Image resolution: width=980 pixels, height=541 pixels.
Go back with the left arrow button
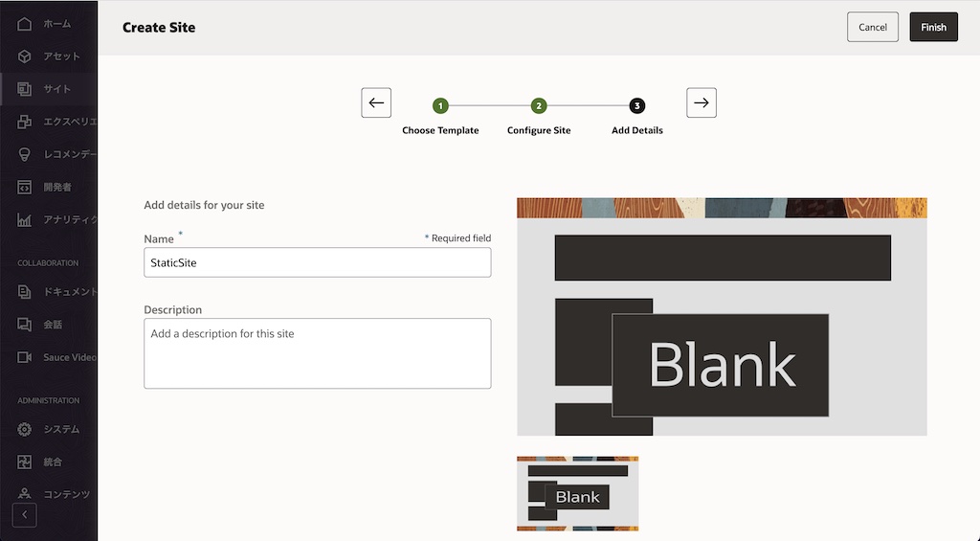376,102
